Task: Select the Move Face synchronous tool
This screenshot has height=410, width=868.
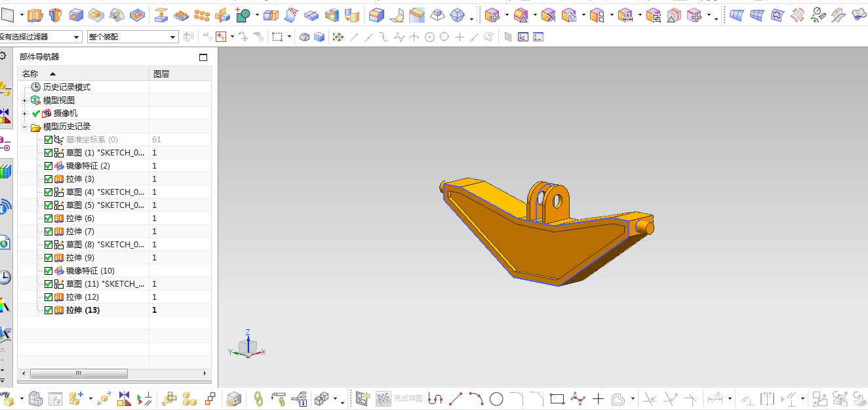Action: coord(492,14)
